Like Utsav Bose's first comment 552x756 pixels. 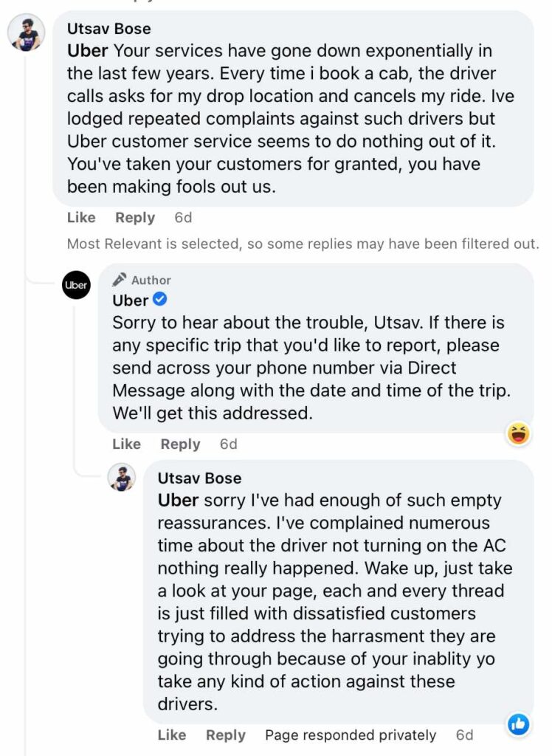(x=81, y=218)
